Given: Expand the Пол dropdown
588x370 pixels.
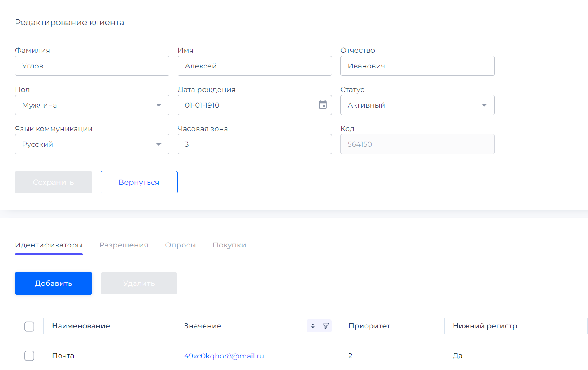Looking at the screenshot, I should click(x=92, y=105).
